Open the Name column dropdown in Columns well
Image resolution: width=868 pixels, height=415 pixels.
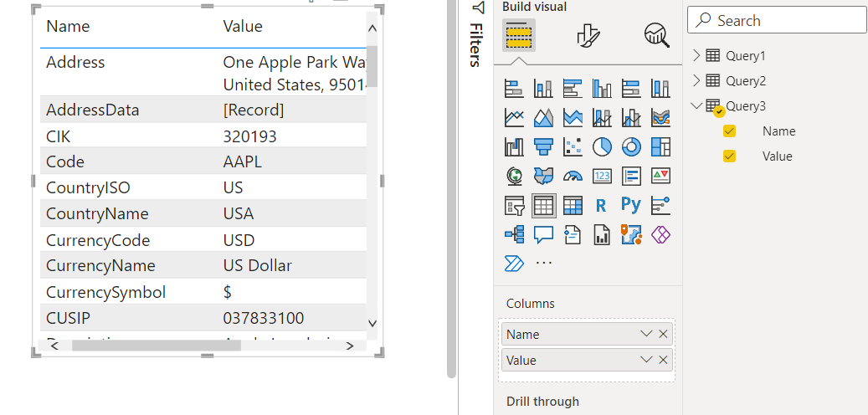646,334
